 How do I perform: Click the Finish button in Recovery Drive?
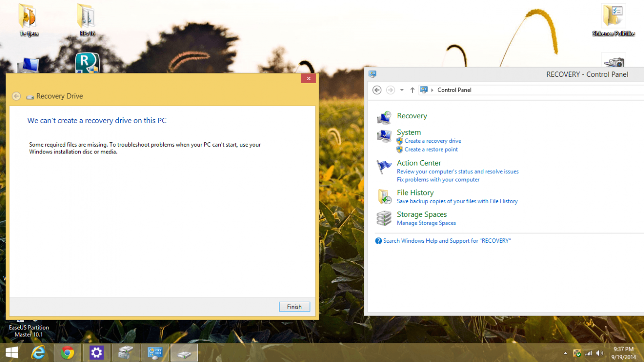point(294,306)
